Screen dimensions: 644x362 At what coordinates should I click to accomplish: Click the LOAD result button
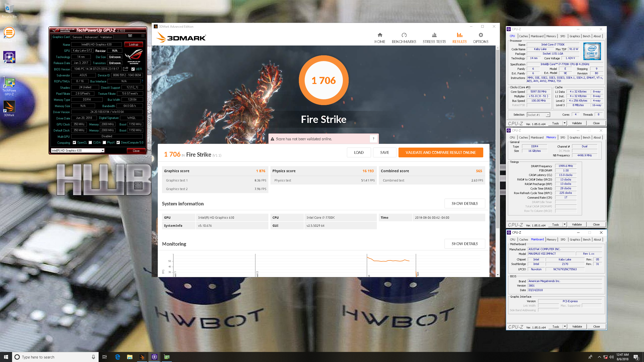coord(359,152)
